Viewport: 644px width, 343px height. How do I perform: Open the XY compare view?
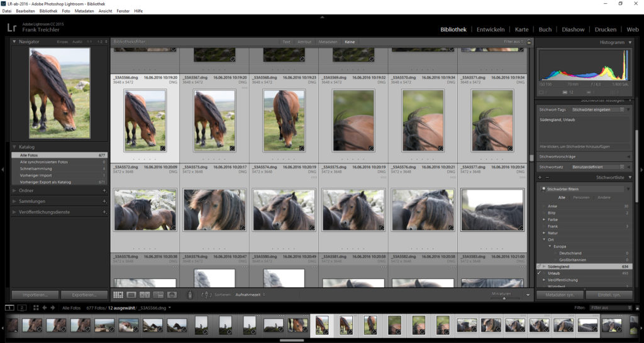click(145, 295)
